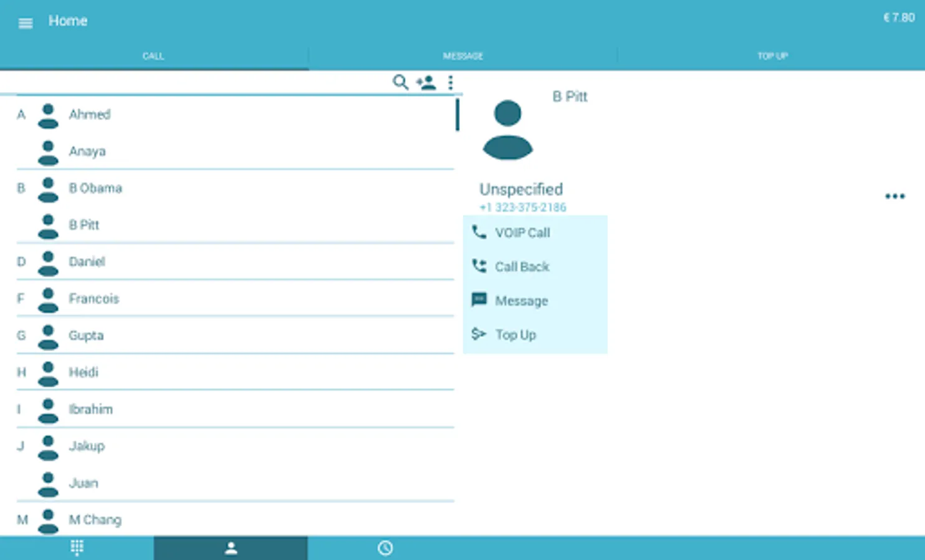Select contact Daniel
925x560 pixels.
tap(235, 261)
